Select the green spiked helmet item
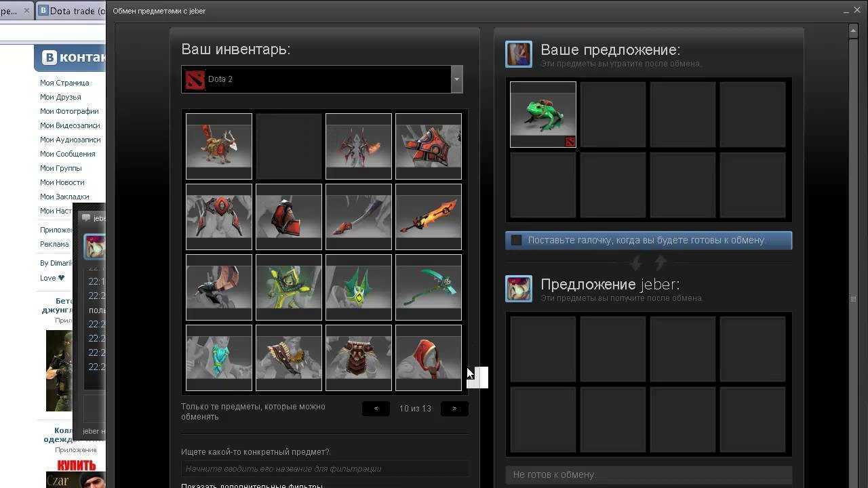This screenshot has width=868, height=488. [359, 287]
